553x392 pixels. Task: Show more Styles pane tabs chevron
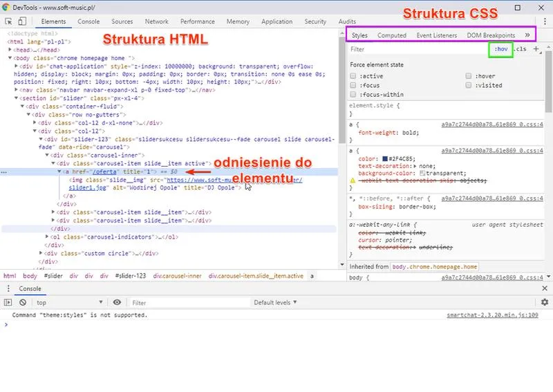pos(527,35)
